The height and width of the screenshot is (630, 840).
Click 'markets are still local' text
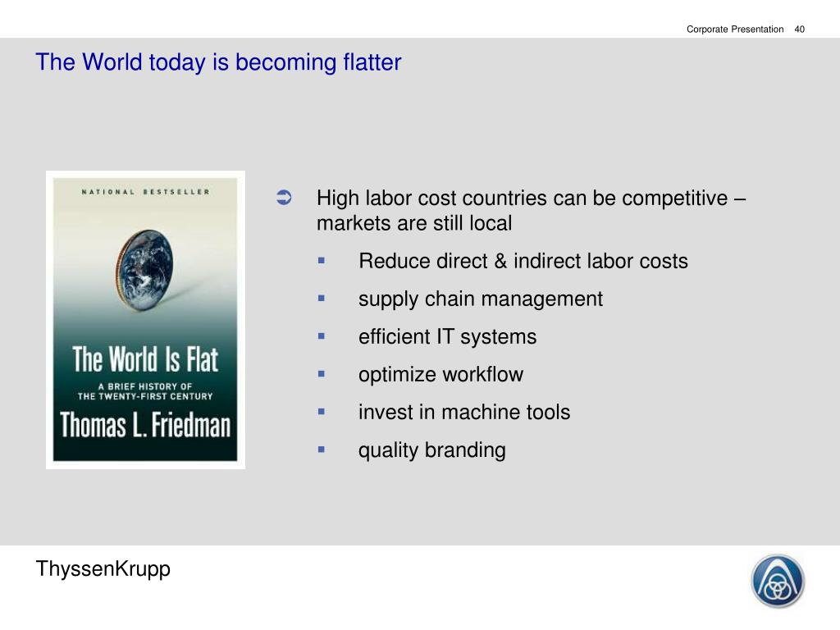pyautogui.click(x=414, y=223)
